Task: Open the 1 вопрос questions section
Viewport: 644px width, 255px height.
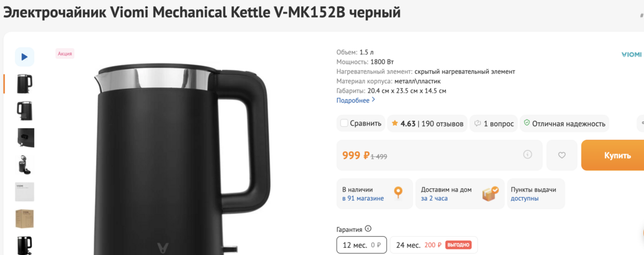Action: pos(494,123)
